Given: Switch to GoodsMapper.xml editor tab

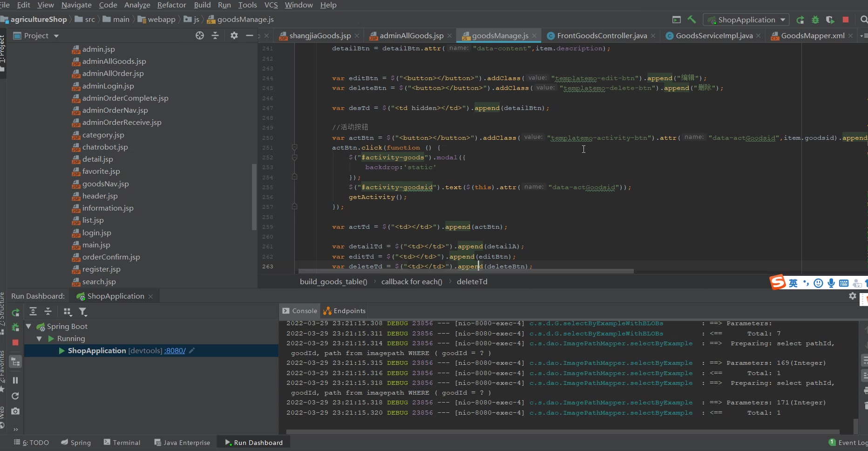Looking at the screenshot, I should coord(812,35).
